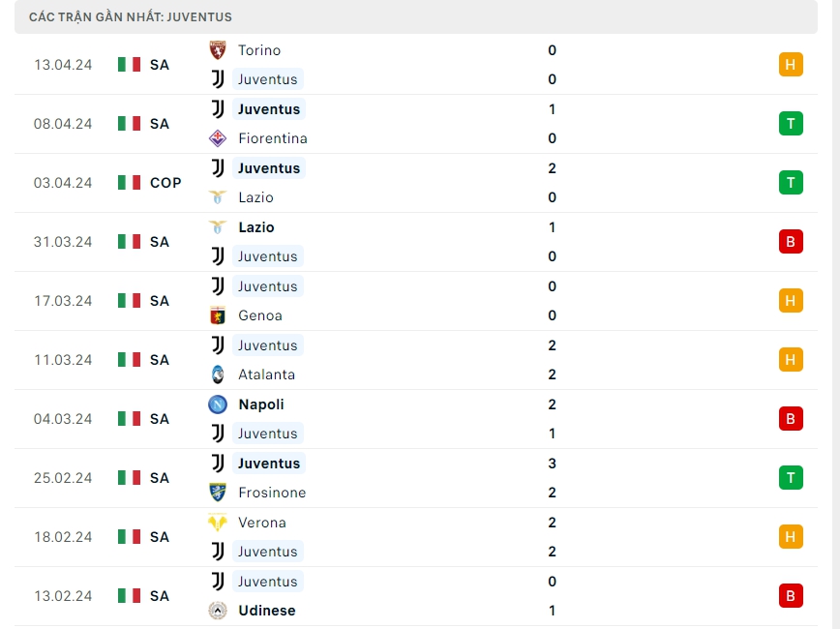
Task: Click red B badge for the Napoli match
Action: click(790, 419)
